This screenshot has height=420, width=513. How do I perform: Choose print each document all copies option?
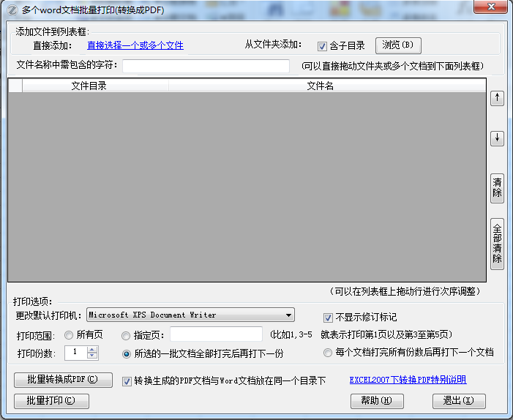coord(328,353)
